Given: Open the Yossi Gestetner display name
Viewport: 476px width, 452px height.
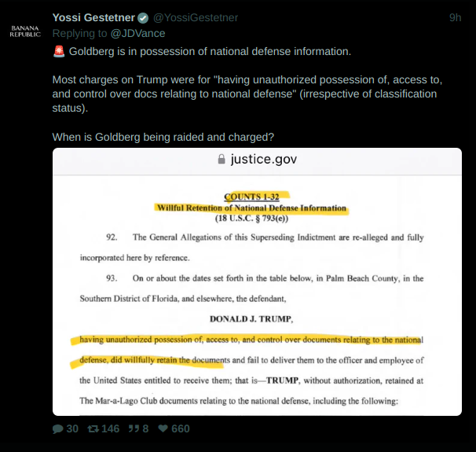Looking at the screenshot, I should 93,17.
